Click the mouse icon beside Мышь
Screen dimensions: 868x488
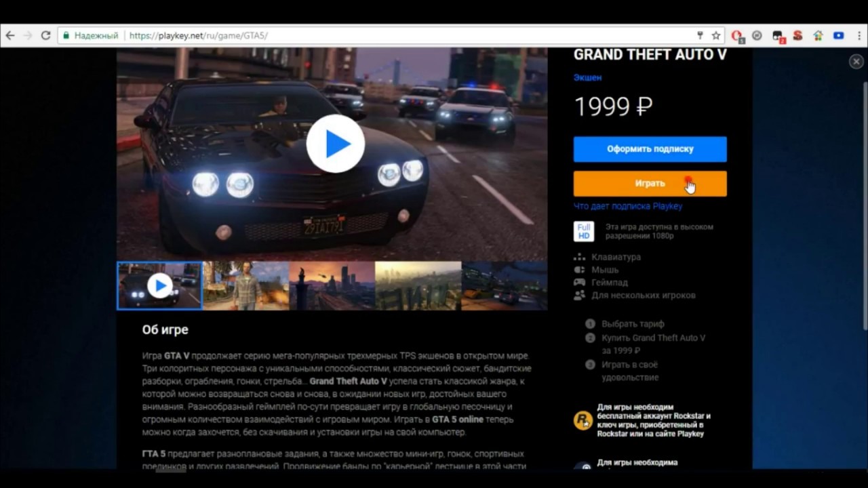tap(579, 270)
